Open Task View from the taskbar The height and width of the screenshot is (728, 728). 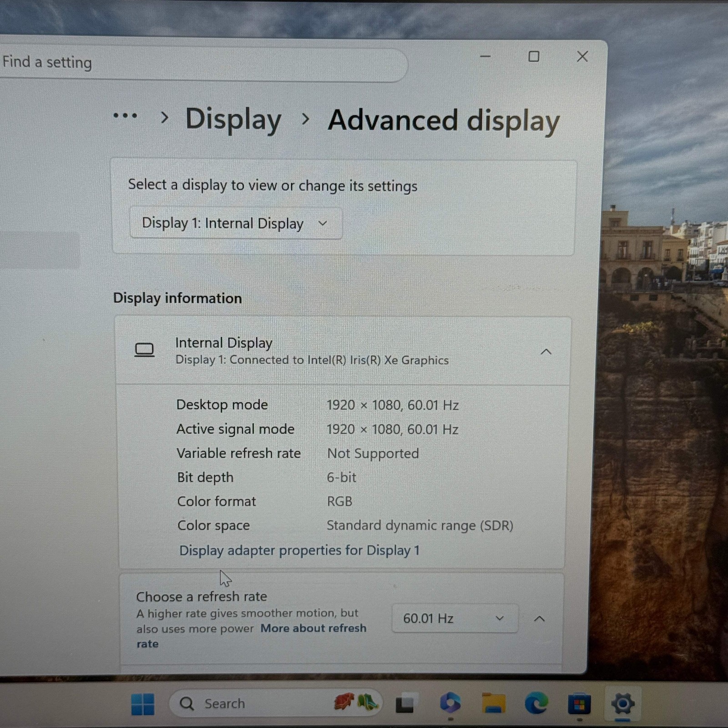click(404, 704)
